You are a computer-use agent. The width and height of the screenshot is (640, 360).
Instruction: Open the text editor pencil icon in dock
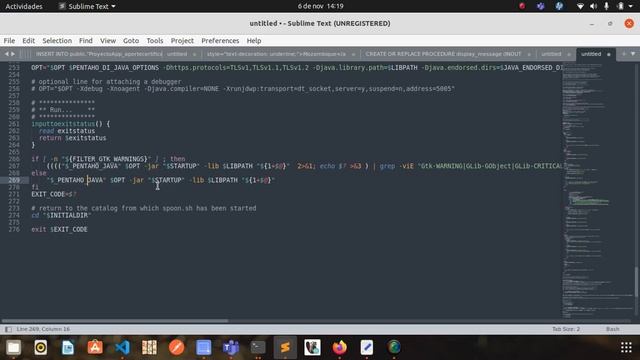coord(367,347)
